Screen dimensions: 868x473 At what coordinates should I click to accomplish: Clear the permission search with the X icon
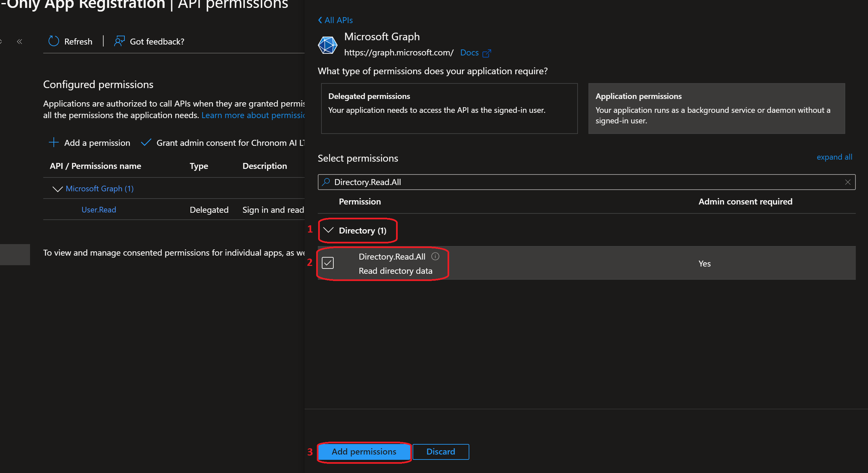point(848,182)
